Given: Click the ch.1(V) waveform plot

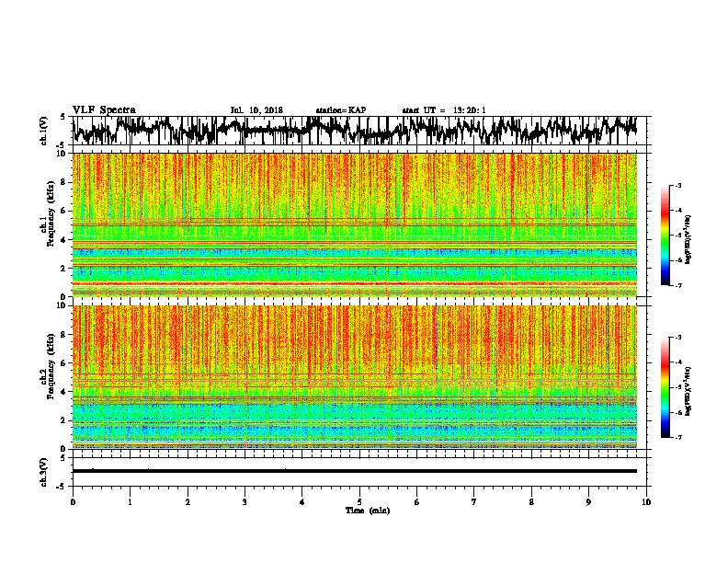Looking at the screenshot, I should point(358,131).
